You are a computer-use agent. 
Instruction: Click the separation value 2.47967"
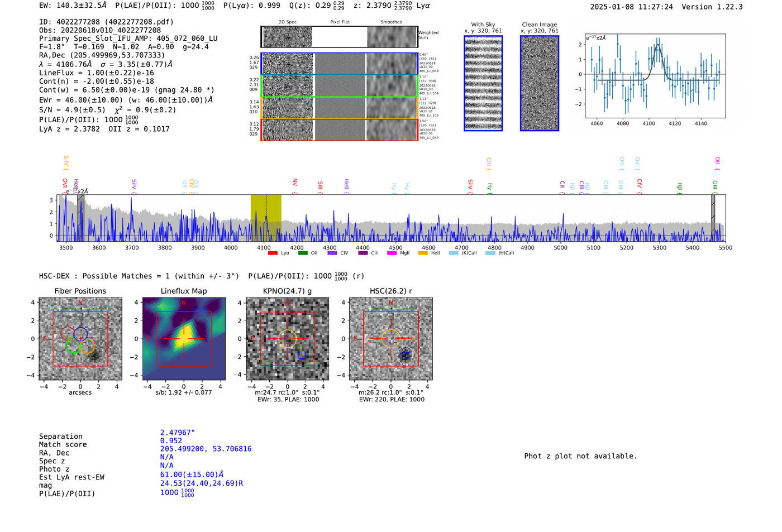pyautogui.click(x=178, y=433)
